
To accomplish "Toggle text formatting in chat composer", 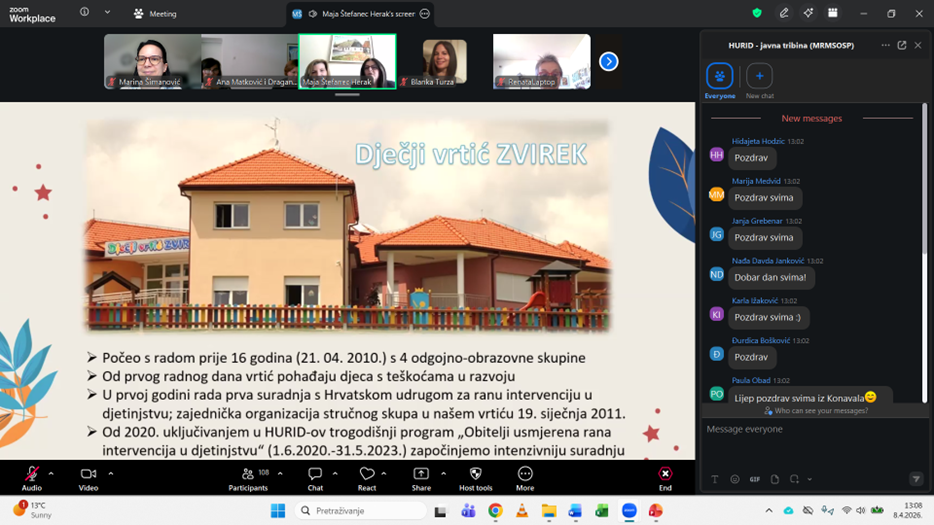I will tap(715, 480).
